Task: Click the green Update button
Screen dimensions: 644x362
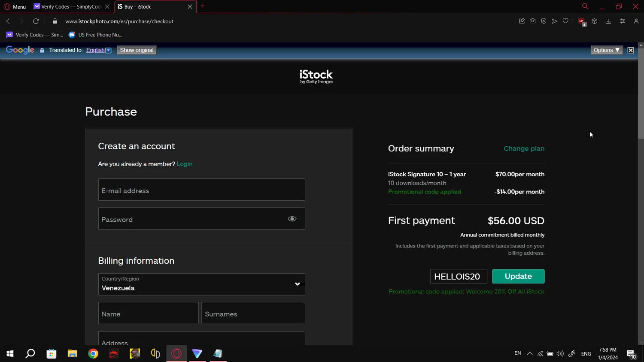Action: coord(518,276)
